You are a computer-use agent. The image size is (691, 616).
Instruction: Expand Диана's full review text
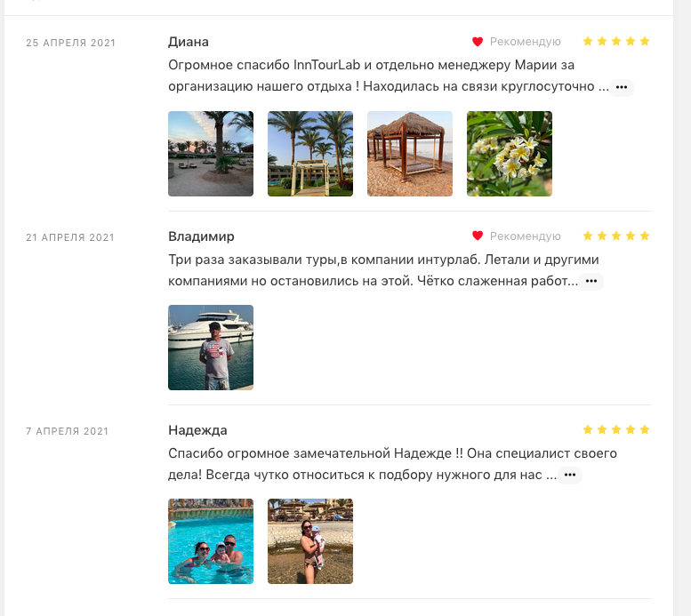coord(622,87)
